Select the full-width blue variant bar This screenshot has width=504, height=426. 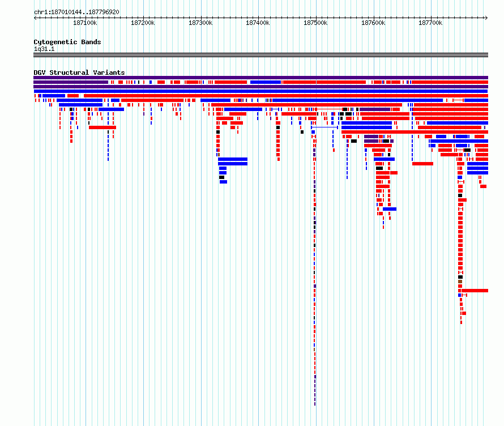[x=260, y=91]
